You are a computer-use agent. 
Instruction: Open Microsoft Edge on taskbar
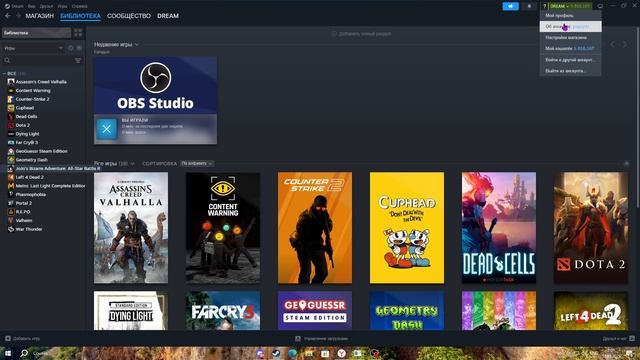point(293,353)
